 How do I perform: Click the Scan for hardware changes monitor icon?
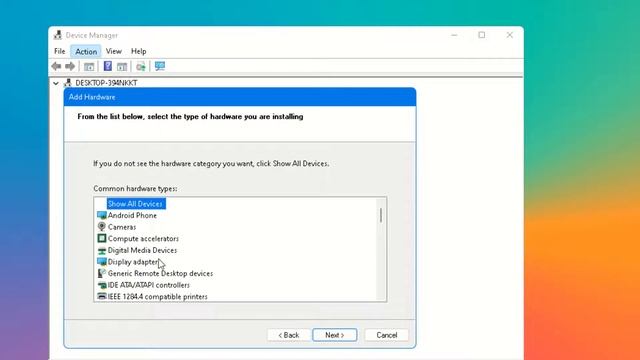click(160, 66)
